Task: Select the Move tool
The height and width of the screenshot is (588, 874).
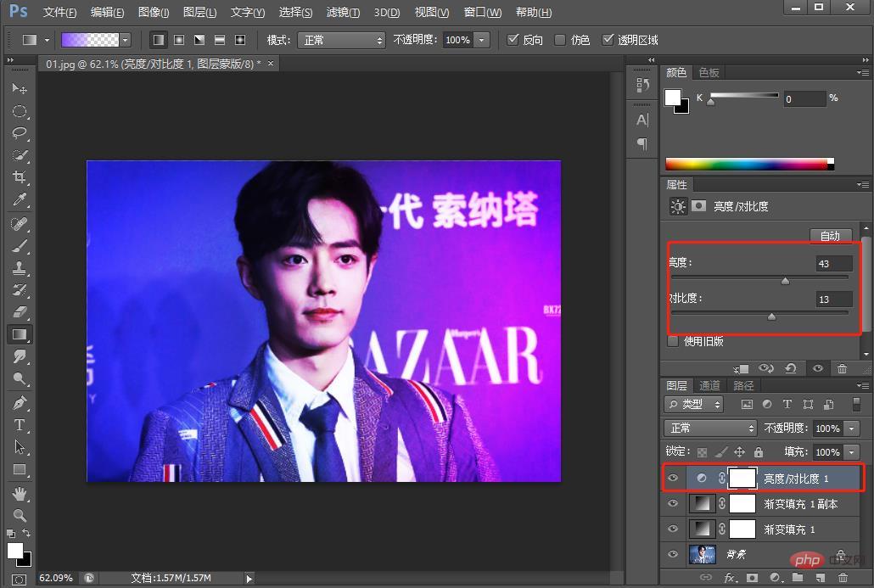Action: click(x=19, y=88)
